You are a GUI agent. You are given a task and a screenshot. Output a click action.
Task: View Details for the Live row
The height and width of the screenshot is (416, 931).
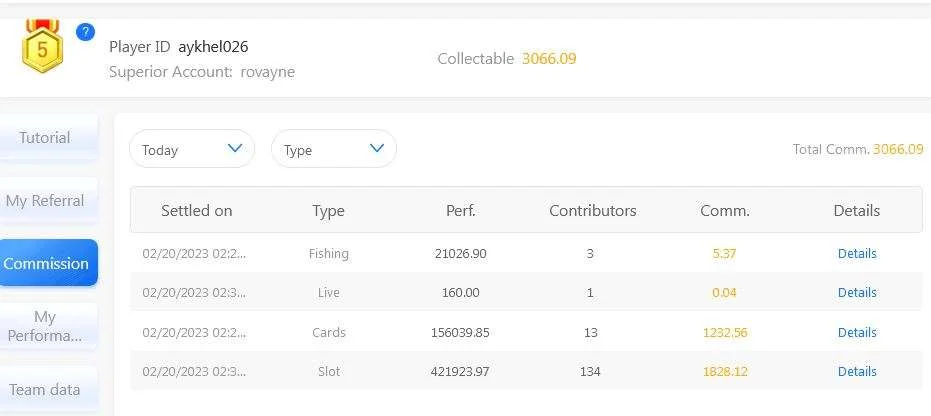pyautogui.click(x=857, y=293)
